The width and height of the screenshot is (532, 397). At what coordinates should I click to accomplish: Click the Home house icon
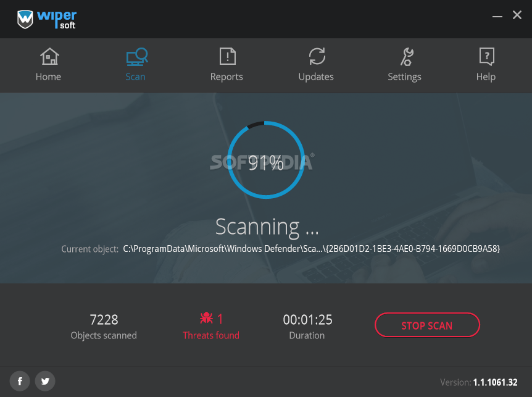point(49,56)
